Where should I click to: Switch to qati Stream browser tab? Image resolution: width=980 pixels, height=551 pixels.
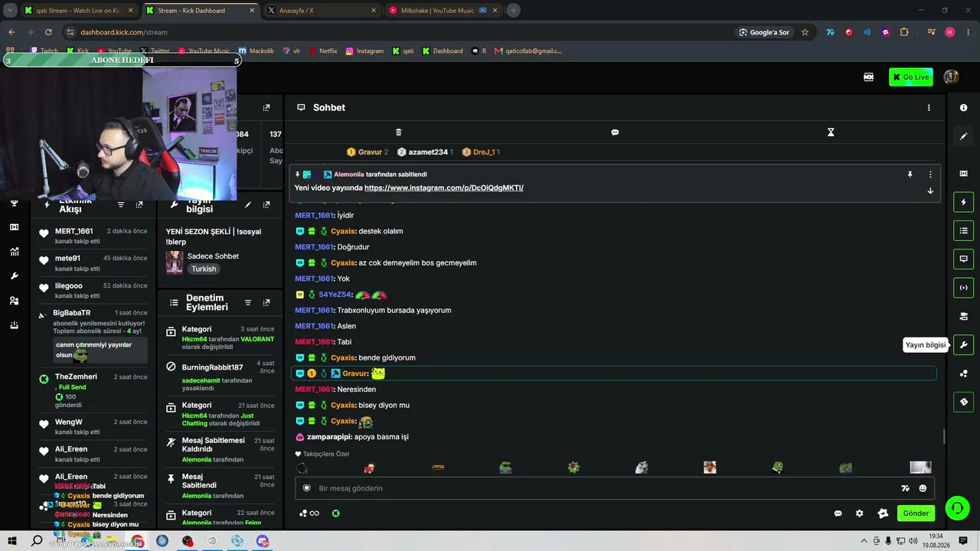tap(79, 11)
